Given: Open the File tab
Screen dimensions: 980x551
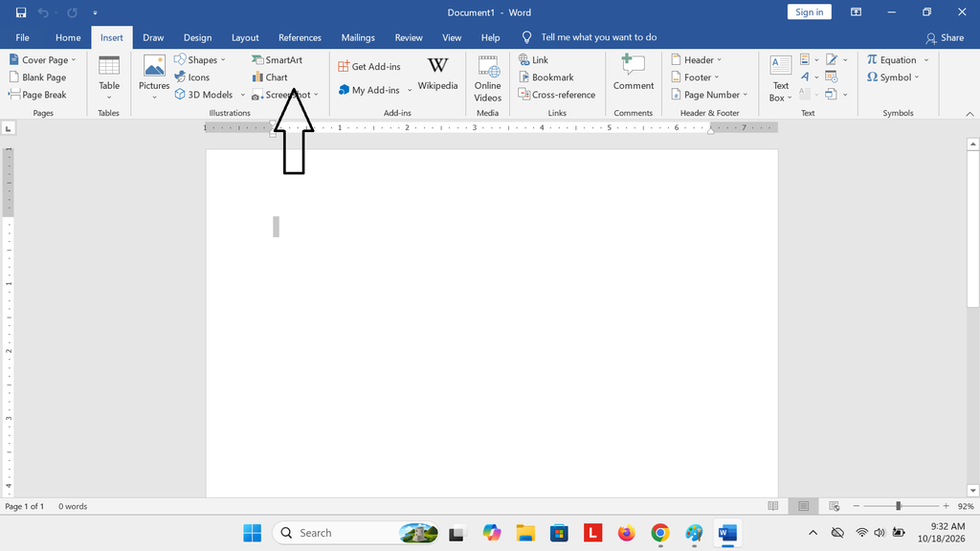Looking at the screenshot, I should tap(23, 37).
